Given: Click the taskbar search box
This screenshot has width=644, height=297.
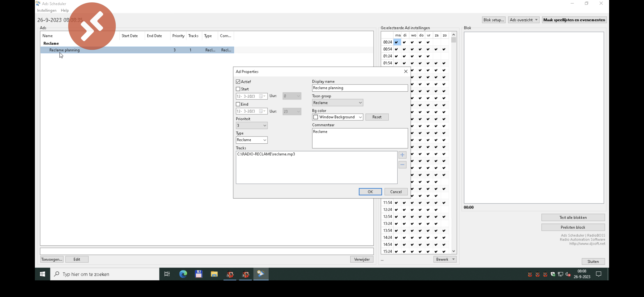Looking at the screenshot, I should [105, 274].
